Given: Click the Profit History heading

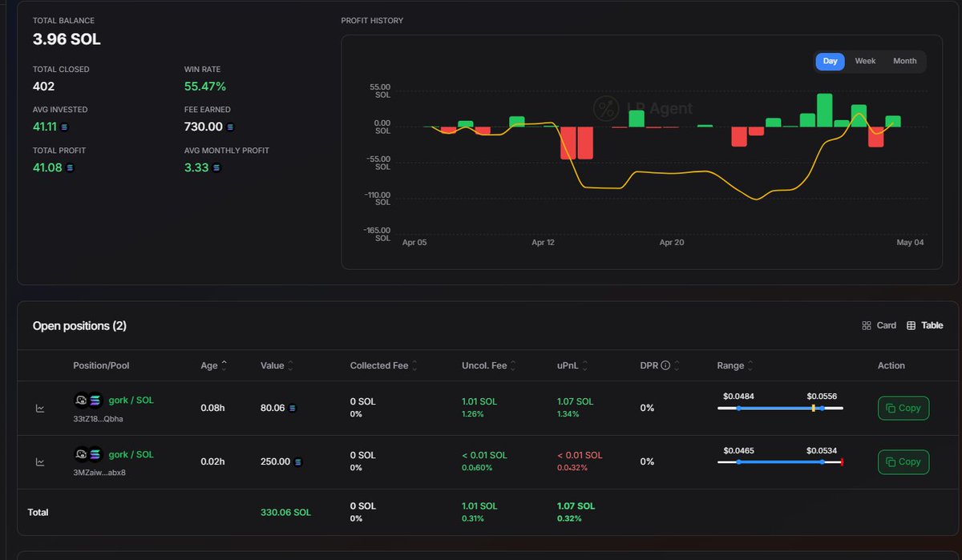Looking at the screenshot, I should (x=372, y=20).
